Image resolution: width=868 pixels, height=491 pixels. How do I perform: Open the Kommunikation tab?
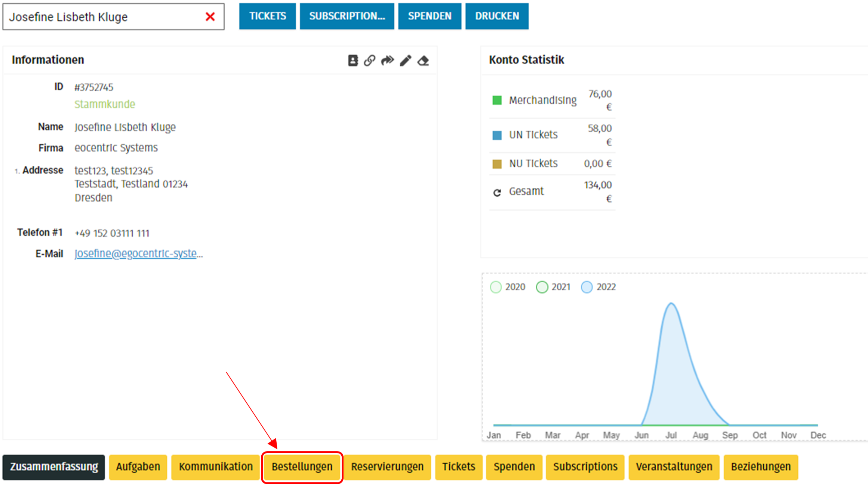tap(216, 467)
